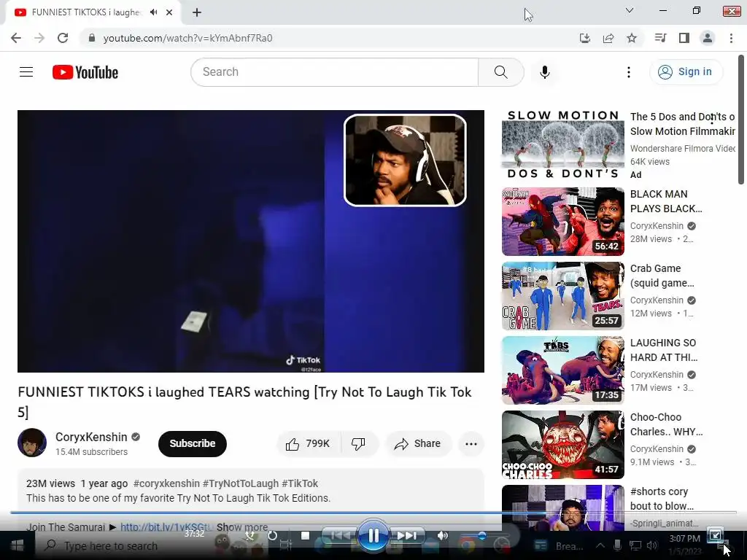Subscribe to CoryxKenshin
Screen dimensions: 747x560
[193, 443]
